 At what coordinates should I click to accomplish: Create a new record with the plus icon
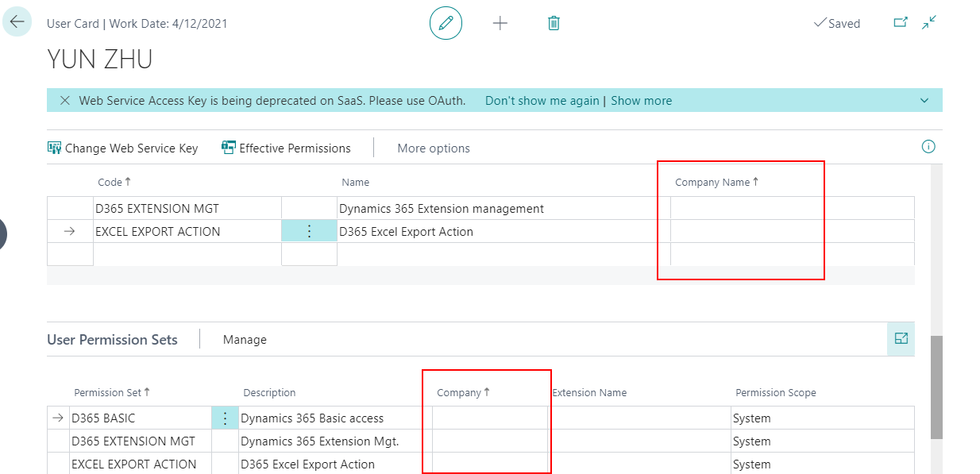[x=500, y=23]
